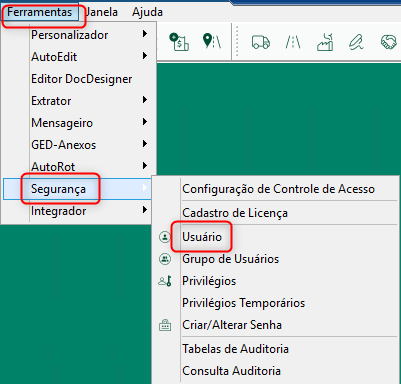This screenshot has height=384, width=401.
Task: Click the truck icon in toolbar
Action: 261,42
